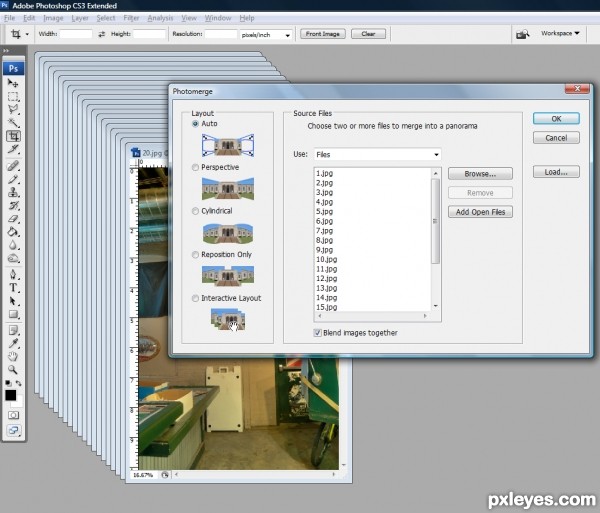Select the Eyedropper tool
Viewport: 600px width, 513px height.
[x=13, y=343]
